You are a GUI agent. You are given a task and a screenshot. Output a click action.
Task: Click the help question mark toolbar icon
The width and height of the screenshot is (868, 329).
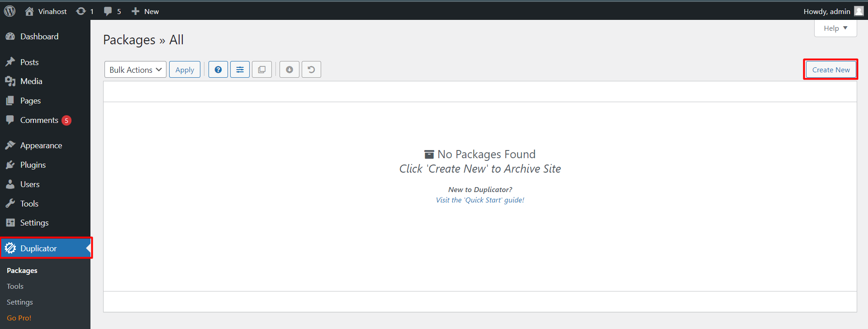218,70
